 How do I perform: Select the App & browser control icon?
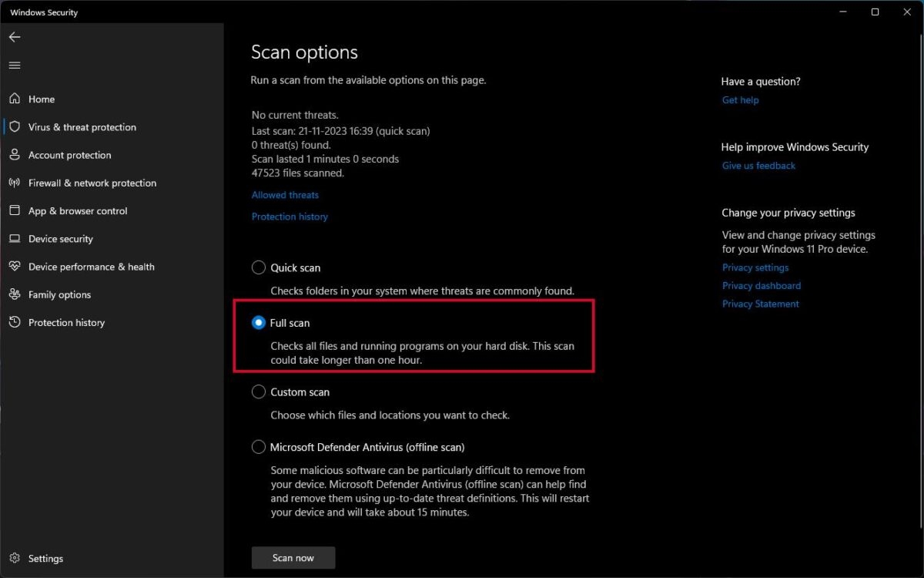click(x=16, y=210)
